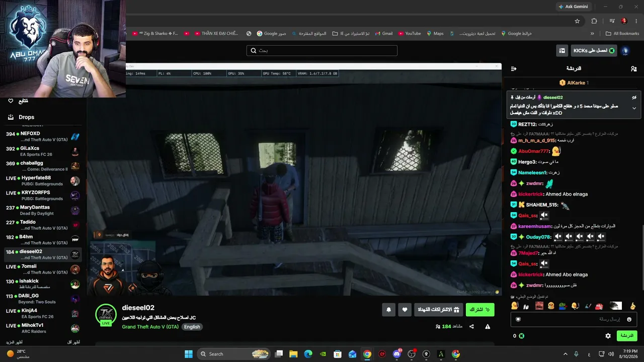This screenshot has height=362, width=644.
Task: Open the Chrome extensions puzzle icon
Action: tap(594, 21)
